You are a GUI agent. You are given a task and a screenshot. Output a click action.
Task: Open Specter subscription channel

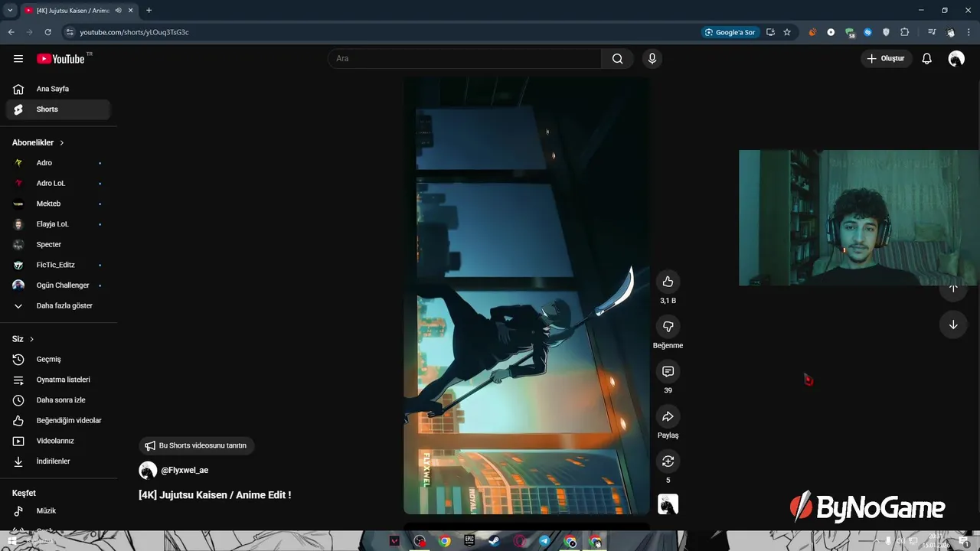point(58,245)
